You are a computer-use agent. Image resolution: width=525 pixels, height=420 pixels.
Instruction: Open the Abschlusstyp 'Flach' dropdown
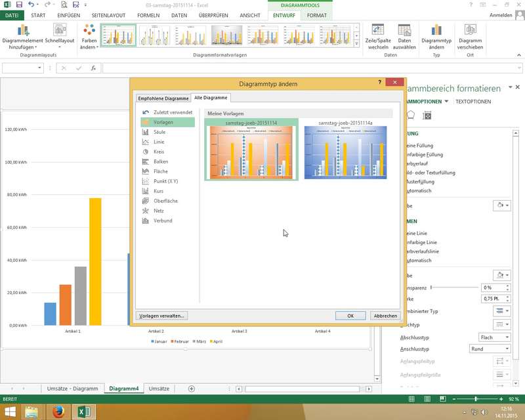coord(493,337)
